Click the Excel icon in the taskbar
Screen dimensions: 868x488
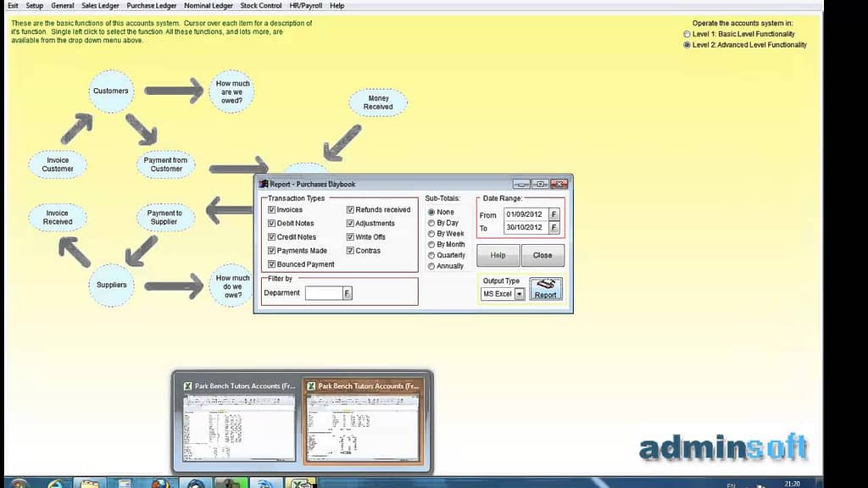tap(301, 483)
